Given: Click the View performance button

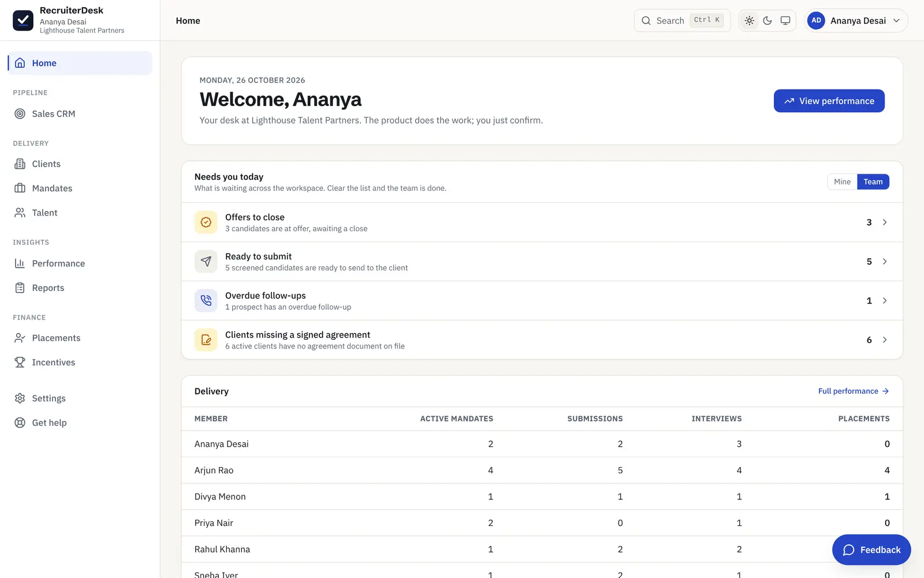Looking at the screenshot, I should click(x=829, y=101).
